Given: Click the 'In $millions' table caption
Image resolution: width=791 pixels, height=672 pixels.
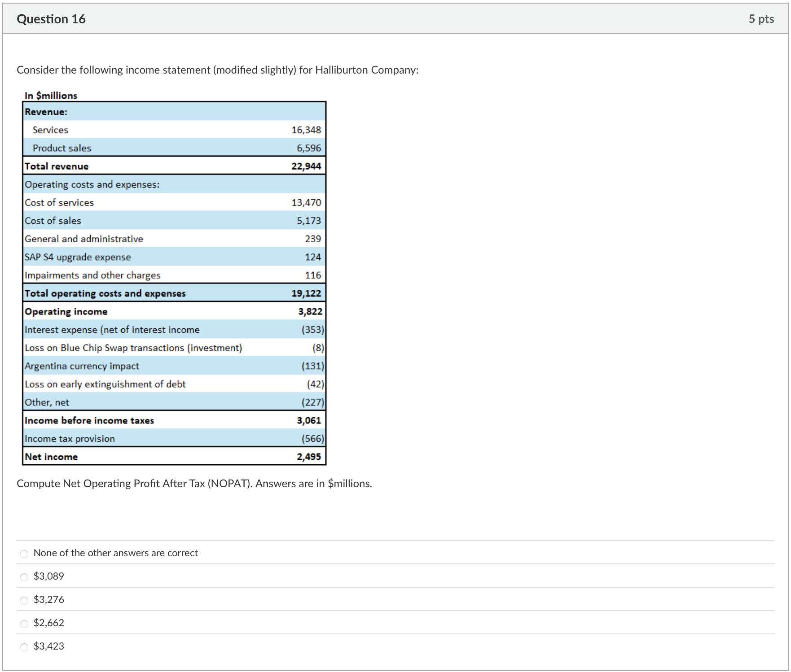Looking at the screenshot, I should coord(50,95).
